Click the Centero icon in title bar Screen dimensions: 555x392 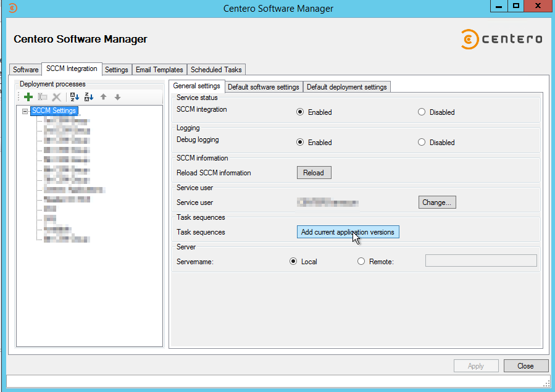13,8
